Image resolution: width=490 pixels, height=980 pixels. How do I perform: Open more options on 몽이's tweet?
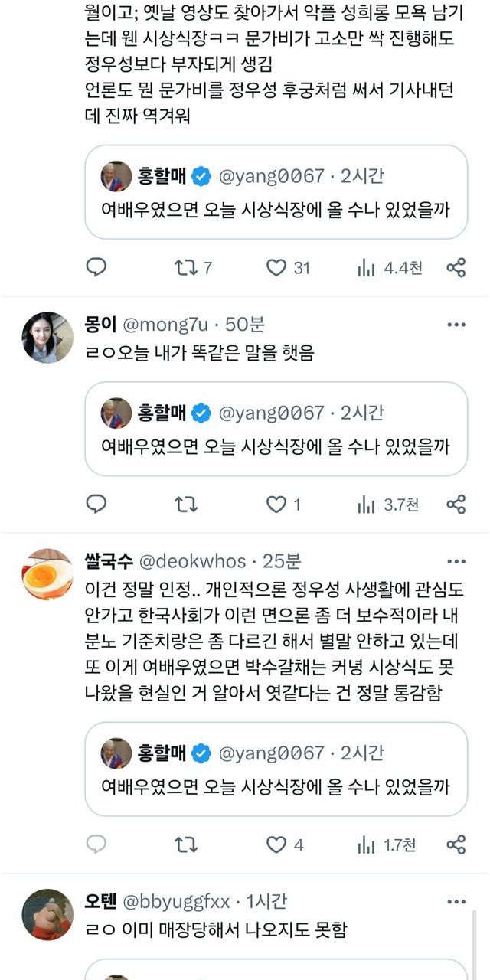pyautogui.click(x=456, y=325)
